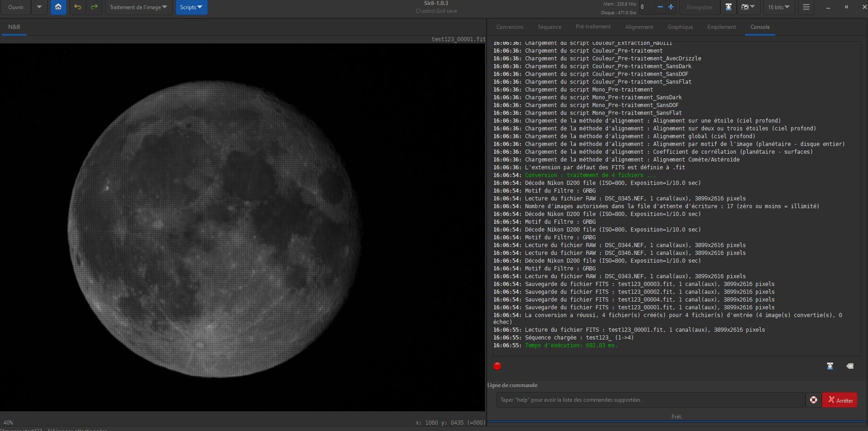Image resolution: width=868 pixels, height=431 pixels.
Task: Click the home working directory icon
Action: click(58, 7)
